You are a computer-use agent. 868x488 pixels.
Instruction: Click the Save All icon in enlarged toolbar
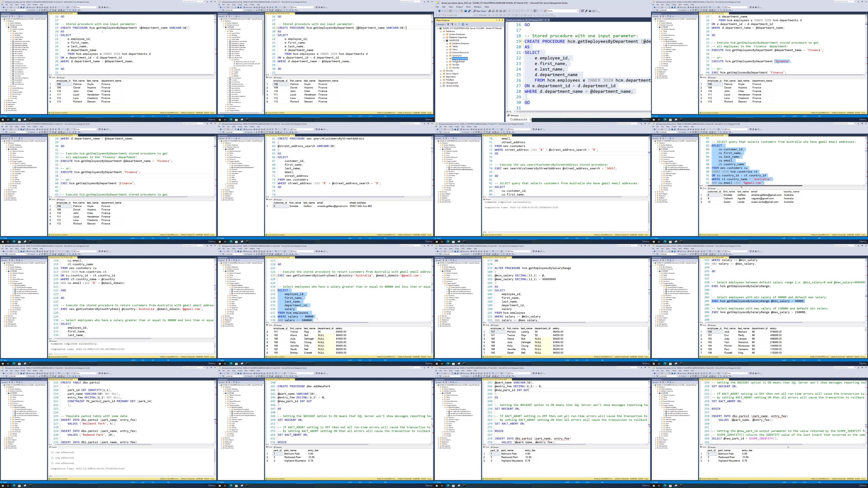469,11
